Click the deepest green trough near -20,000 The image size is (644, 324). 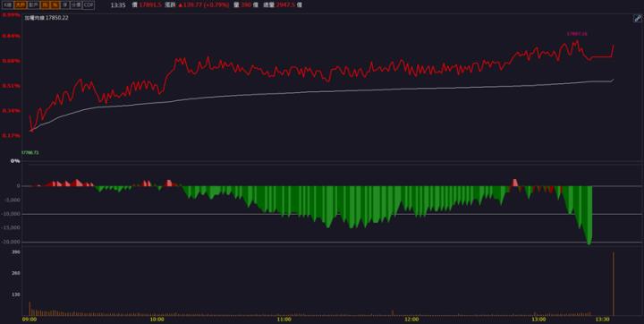pyautogui.click(x=589, y=241)
